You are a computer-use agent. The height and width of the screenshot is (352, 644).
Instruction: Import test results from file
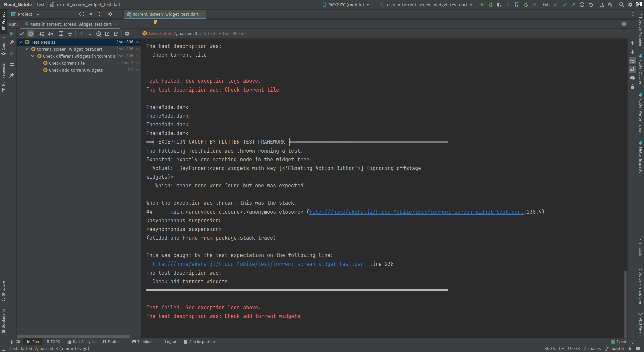pyautogui.click(x=107, y=34)
